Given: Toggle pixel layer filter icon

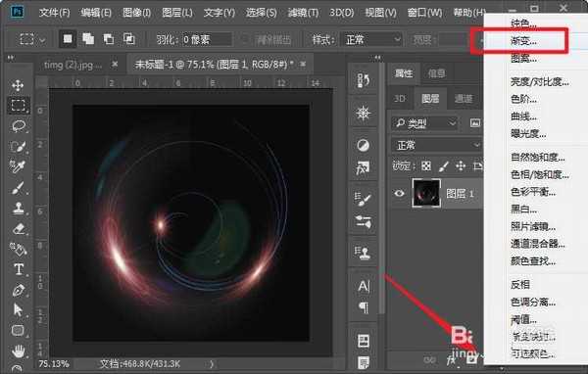Looking at the screenshot, I should (x=474, y=123).
